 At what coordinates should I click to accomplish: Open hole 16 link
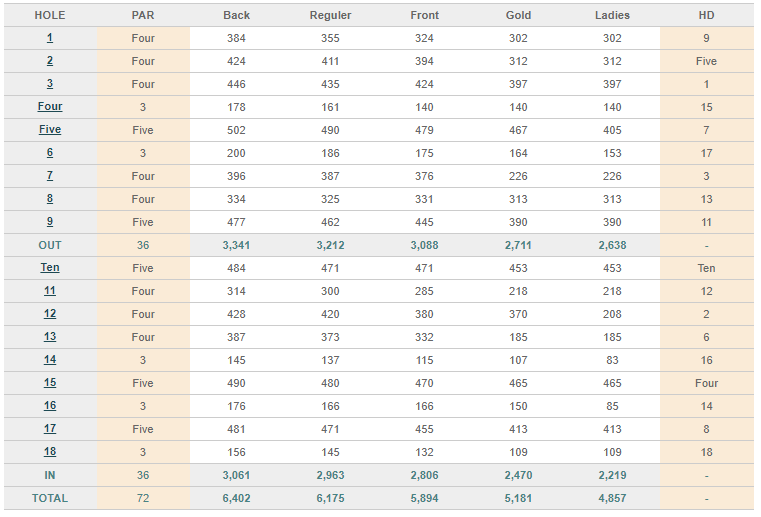click(x=50, y=405)
